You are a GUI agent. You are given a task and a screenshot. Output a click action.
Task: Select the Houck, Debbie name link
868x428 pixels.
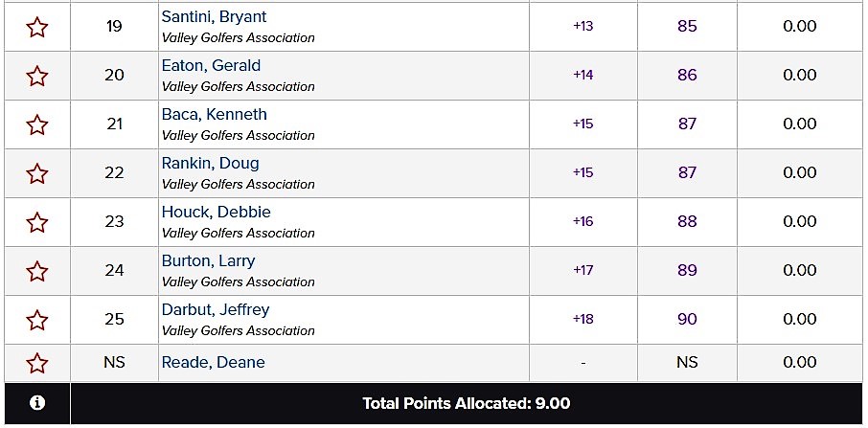click(x=216, y=212)
